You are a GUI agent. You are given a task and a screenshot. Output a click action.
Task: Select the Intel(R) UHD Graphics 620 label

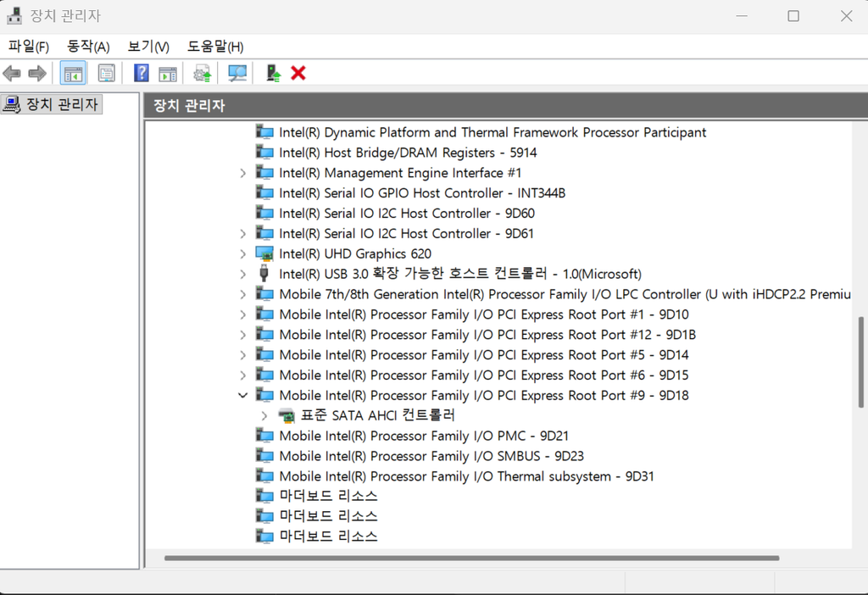(355, 253)
